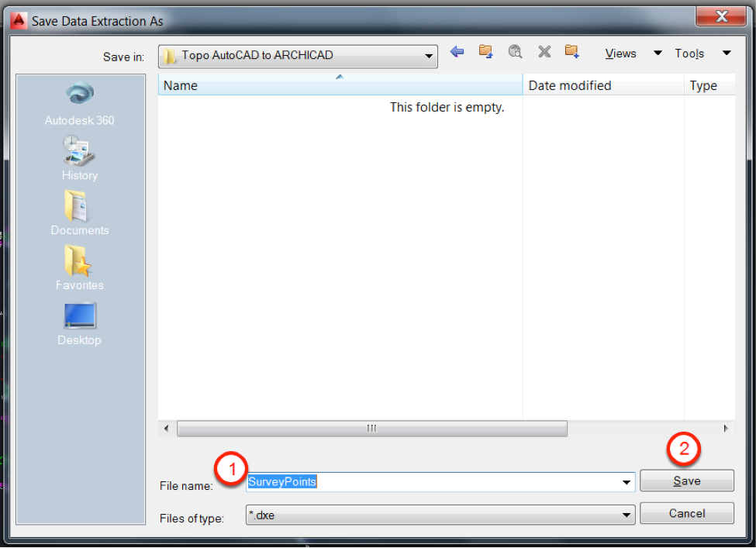The width and height of the screenshot is (756, 548).
Task: Go back using the blue arrow icon
Action: pos(457,52)
